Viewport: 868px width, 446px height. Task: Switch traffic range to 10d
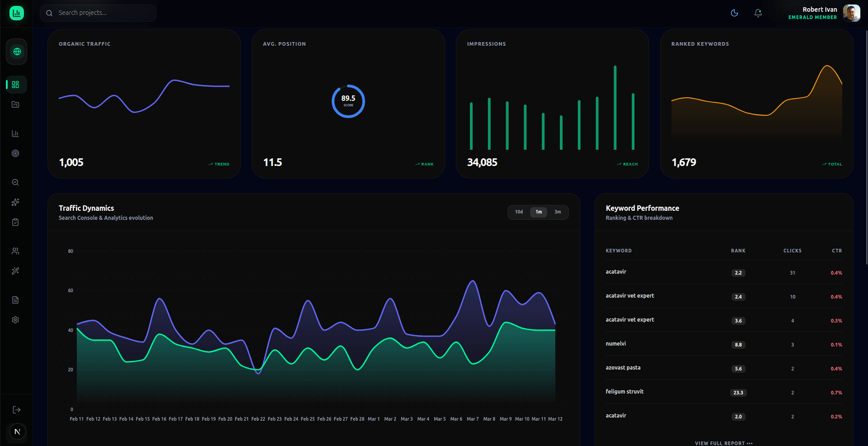518,212
